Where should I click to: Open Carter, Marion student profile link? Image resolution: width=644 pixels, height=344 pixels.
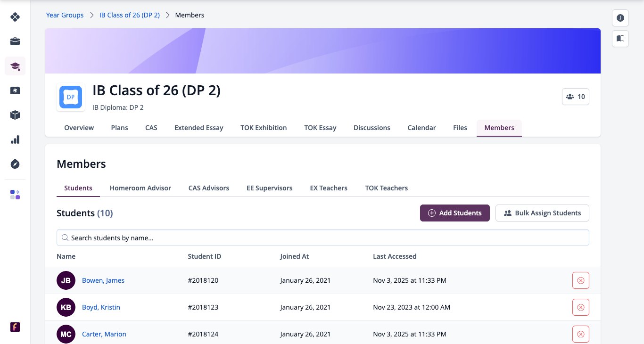[x=104, y=334]
